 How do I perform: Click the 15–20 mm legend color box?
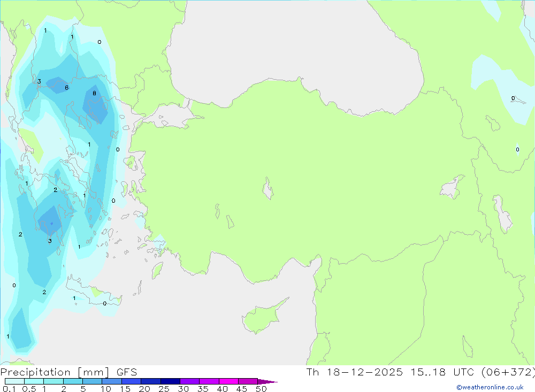click(x=131, y=381)
